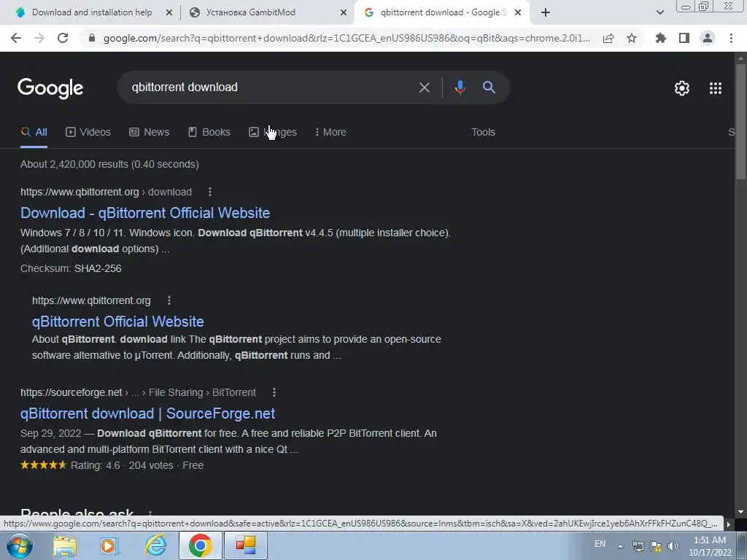Bookmark this page with the star icon
Viewport: 747px width, 560px height.
pos(632,38)
